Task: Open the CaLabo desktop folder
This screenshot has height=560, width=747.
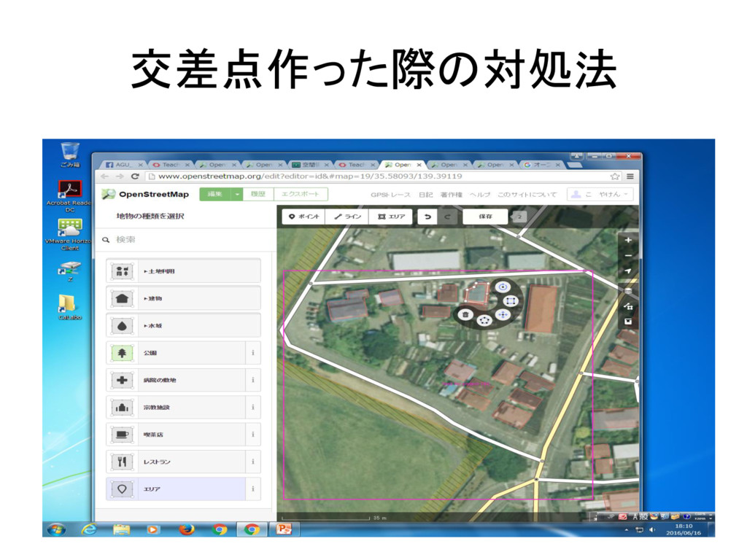Action: [x=69, y=307]
